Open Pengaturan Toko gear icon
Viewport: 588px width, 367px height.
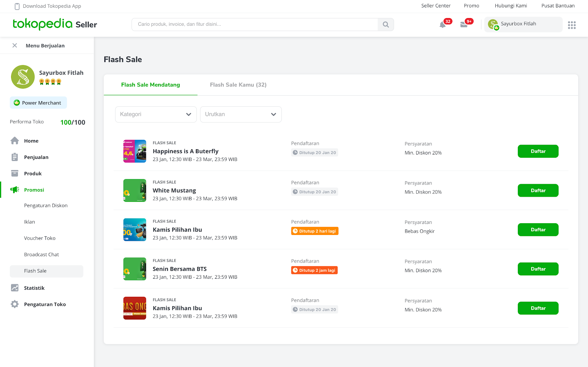[x=15, y=304]
